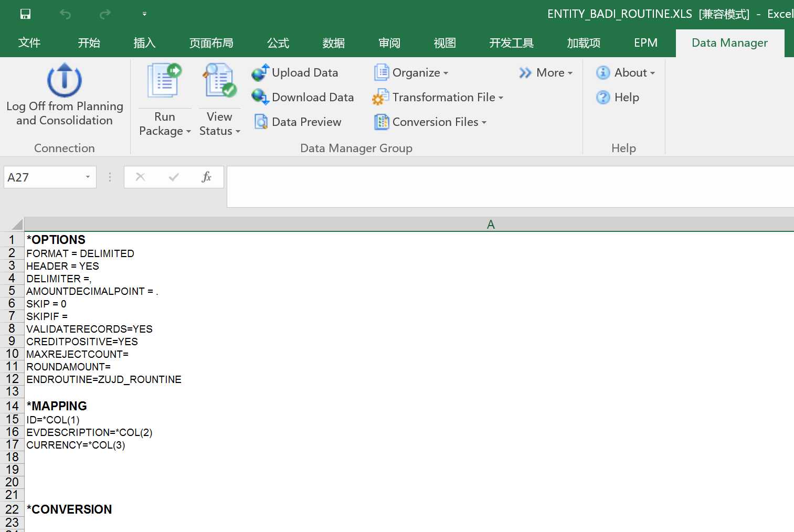Click inside the formula bar input area
This screenshot has width=794, height=532.
pyautogui.click(x=510, y=187)
